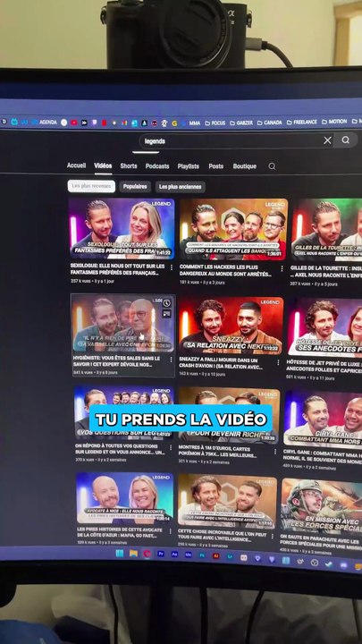Open the 'SEXOLOGUE: ELLE NOUS DIT TOUT' video title
Viewport: 362px width, 644px height.
click(x=117, y=269)
